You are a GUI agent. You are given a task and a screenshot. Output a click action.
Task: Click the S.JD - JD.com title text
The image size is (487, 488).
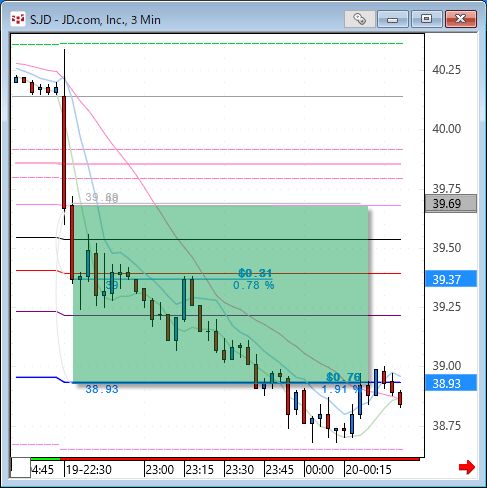(x=95, y=20)
